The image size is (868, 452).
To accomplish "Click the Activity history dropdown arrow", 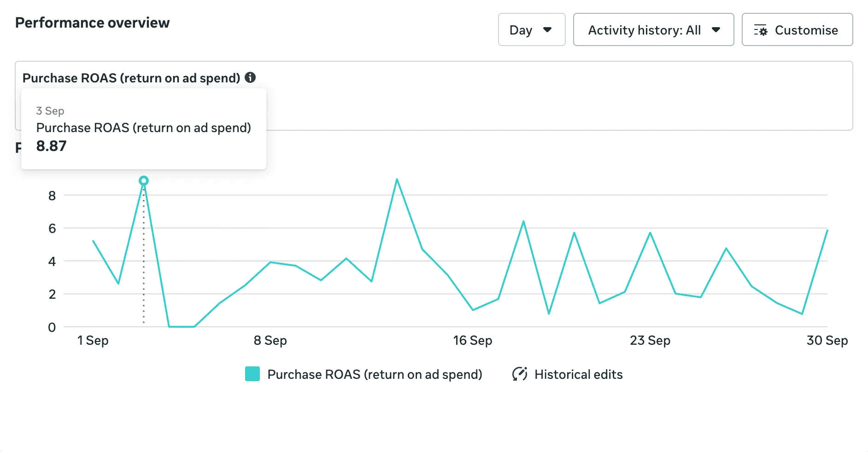I will point(716,30).
